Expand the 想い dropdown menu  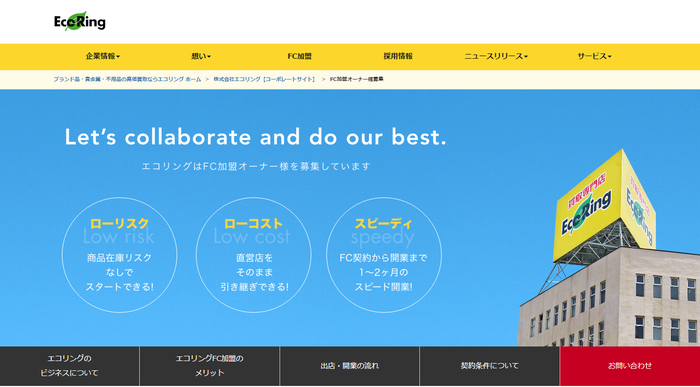point(201,56)
